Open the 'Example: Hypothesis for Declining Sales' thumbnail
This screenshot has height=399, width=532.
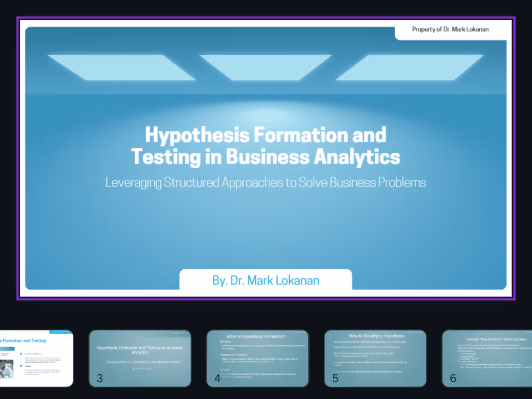click(x=488, y=359)
